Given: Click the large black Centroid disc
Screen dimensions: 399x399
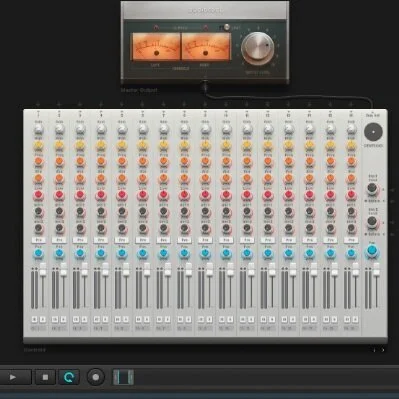Looking at the screenshot, I should [x=373, y=132].
